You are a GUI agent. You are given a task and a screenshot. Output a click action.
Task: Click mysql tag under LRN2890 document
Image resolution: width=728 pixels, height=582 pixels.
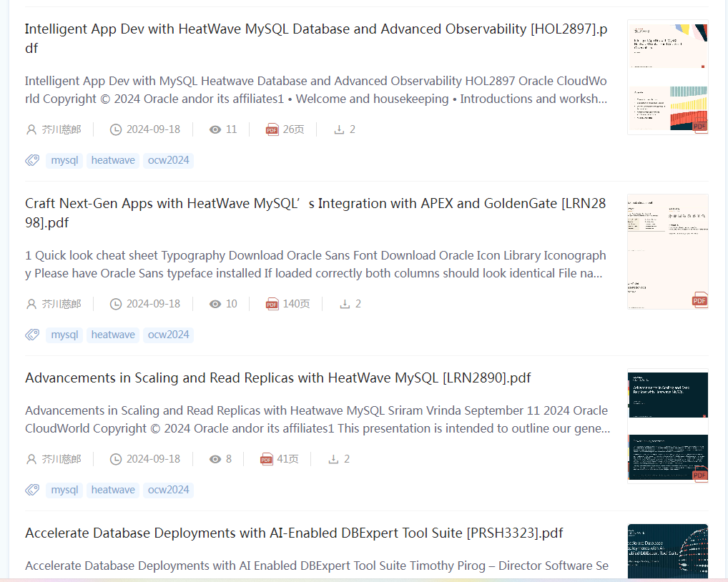(64, 490)
